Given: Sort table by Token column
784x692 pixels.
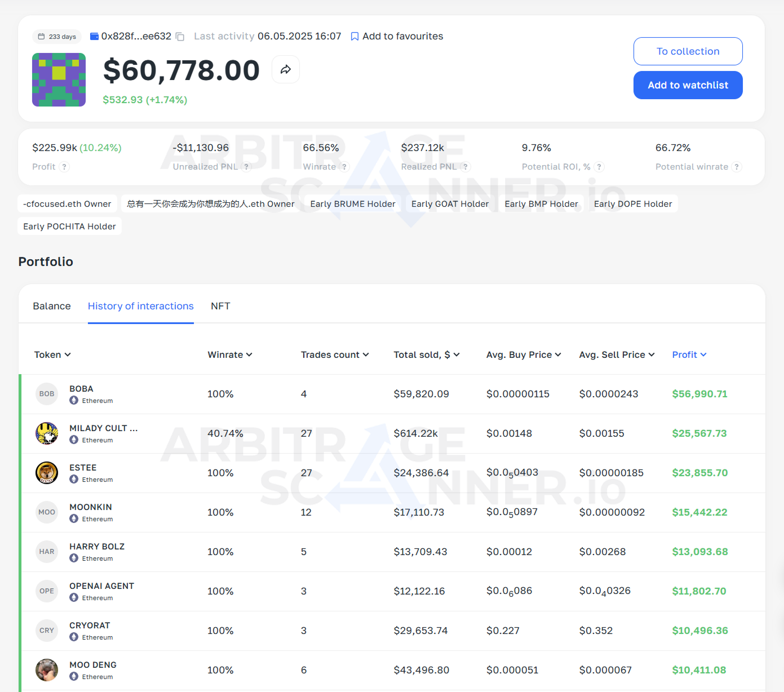Looking at the screenshot, I should [x=52, y=354].
